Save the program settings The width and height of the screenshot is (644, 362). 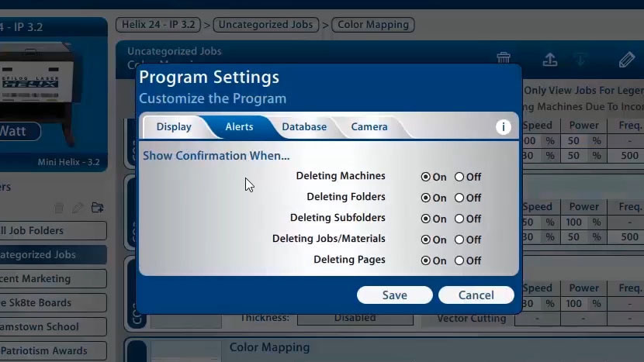[x=394, y=295]
